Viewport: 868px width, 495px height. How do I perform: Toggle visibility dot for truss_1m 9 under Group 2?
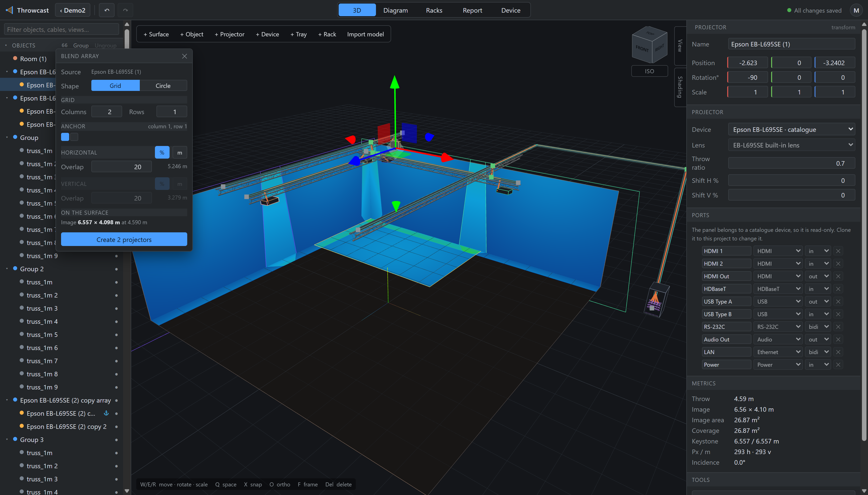116,387
